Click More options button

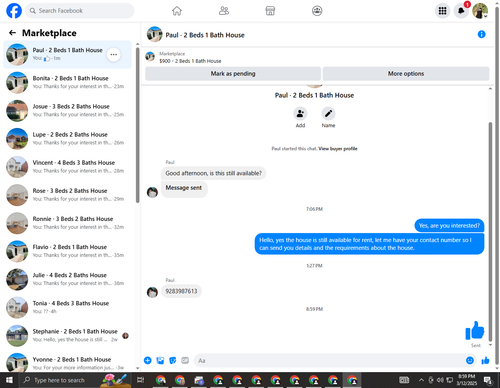click(406, 74)
